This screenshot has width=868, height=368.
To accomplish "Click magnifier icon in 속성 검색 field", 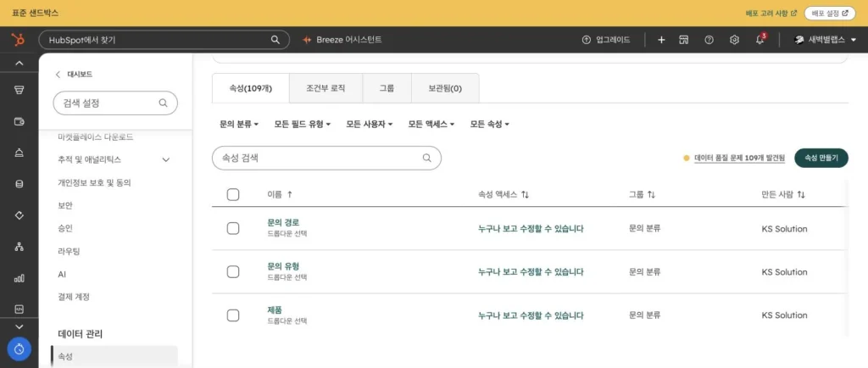I will click(x=427, y=158).
